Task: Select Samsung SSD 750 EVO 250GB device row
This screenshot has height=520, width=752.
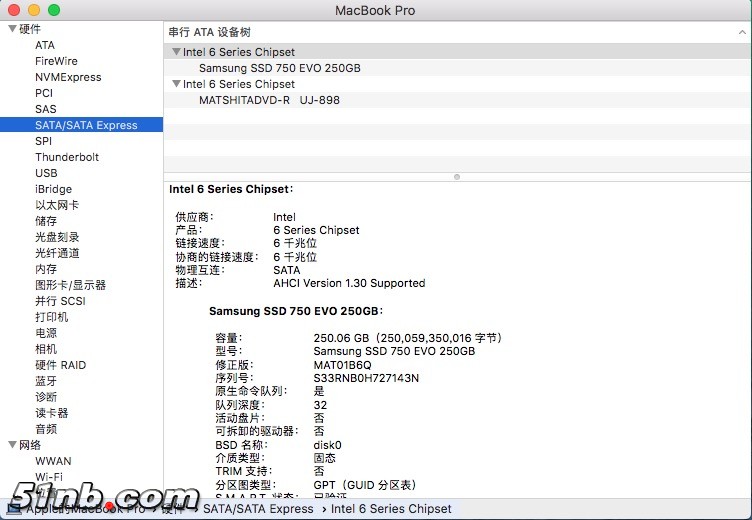Action: point(458,68)
